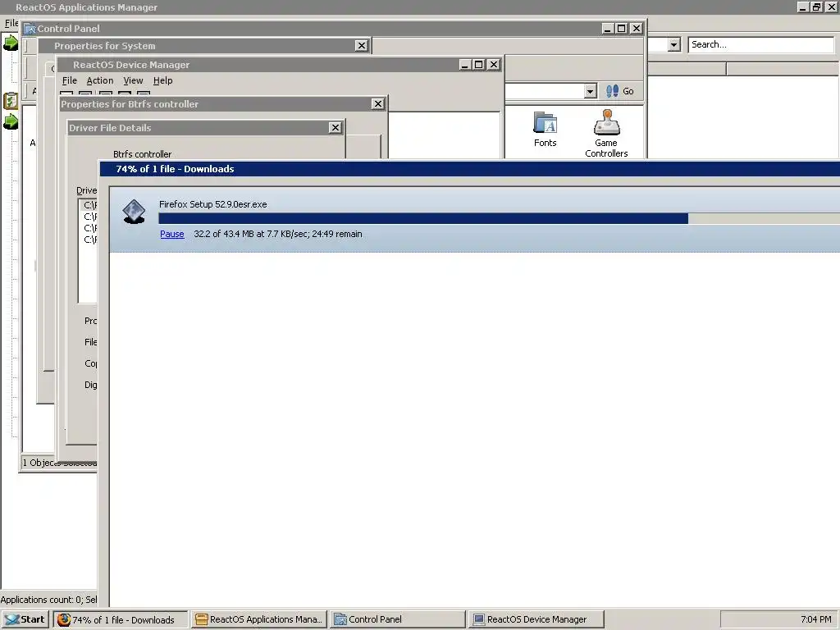Open dropdown beside Applications Manager search box
This screenshot has height=630, width=840.
coord(674,44)
